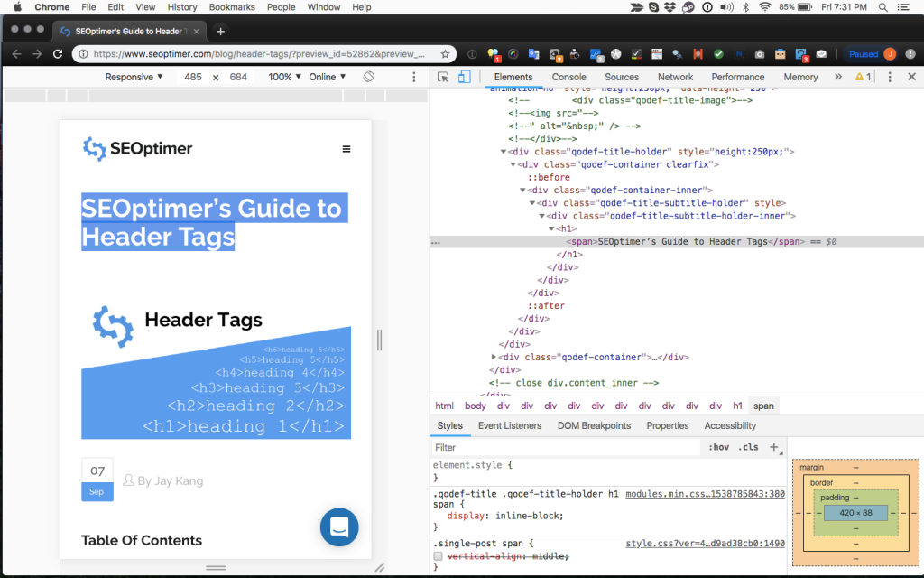Viewport: 924px width, 578px height.
Task: Click the rotate screen orientation icon
Action: click(369, 77)
